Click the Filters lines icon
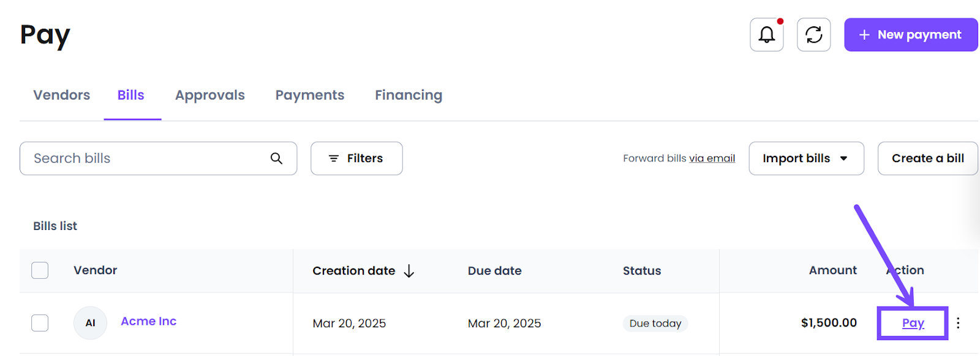The height and width of the screenshot is (356, 980). point(334,158)
